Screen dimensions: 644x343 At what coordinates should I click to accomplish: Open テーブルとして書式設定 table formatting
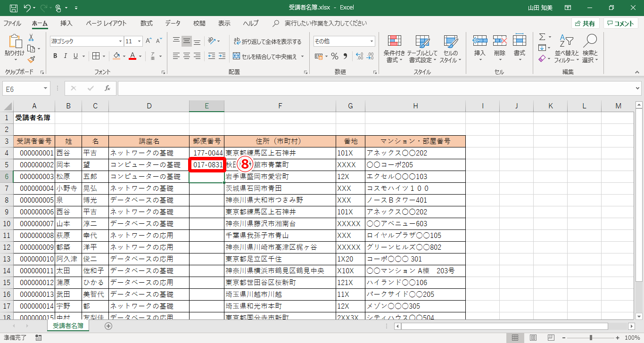pos(422,49)
